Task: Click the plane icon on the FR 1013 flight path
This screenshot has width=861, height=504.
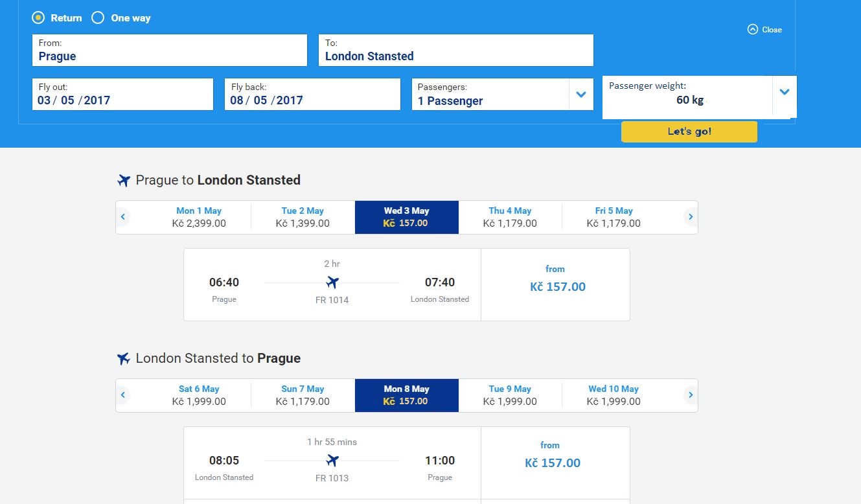Action: 332,461
